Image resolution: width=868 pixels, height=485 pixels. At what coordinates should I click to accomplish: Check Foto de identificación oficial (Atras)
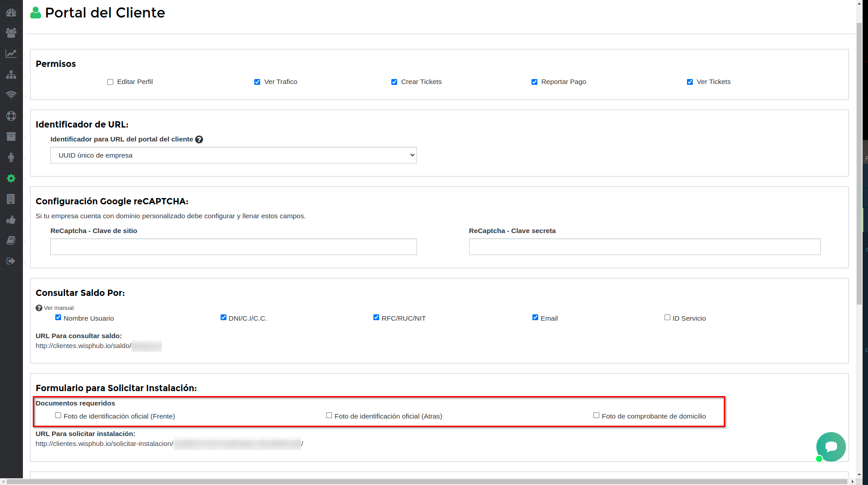click(x=329, y=415)
